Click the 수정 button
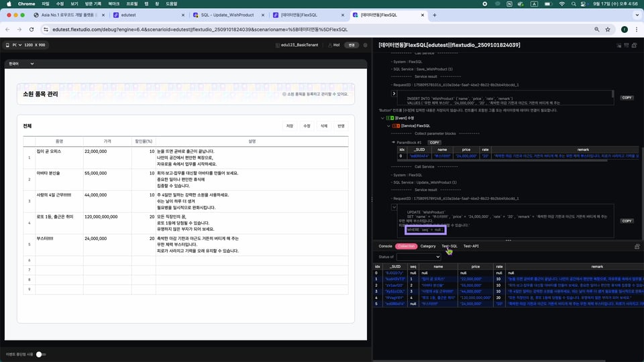 tap(307, 126)
